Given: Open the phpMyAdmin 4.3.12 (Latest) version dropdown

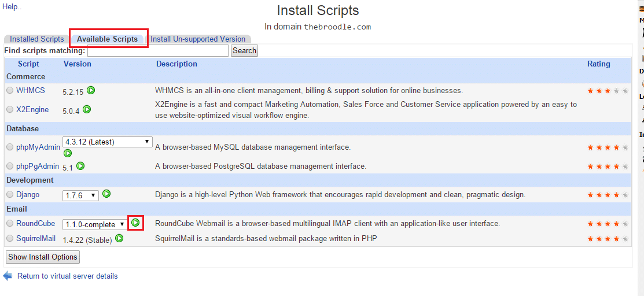Looking at the screenshot, I should pos(107,142).
